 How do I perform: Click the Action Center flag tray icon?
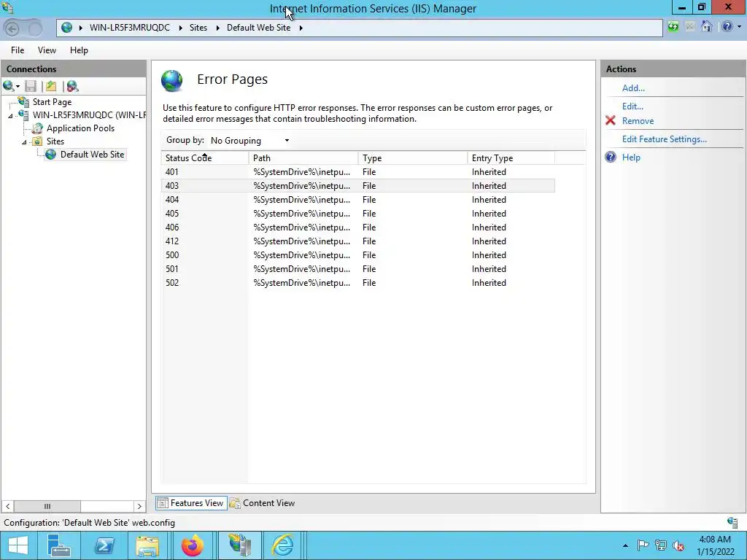[643, 545]
